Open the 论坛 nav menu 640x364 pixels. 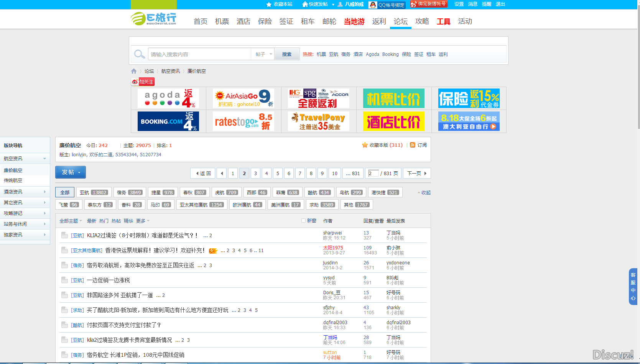[x=401, y=21]
